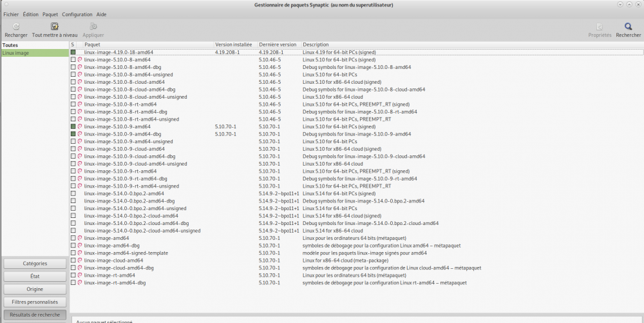Click Debian logo beside linux-image-amd64 metapackage
This screenshot has height=323, width=644.
click(80, 238)
